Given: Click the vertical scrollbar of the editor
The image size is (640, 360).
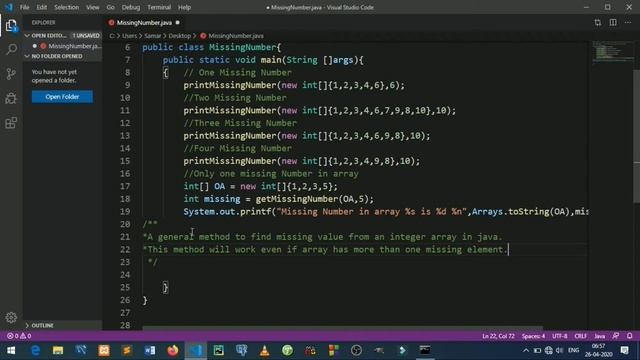Looking at the screenshot, I should [x=637, y=135].
